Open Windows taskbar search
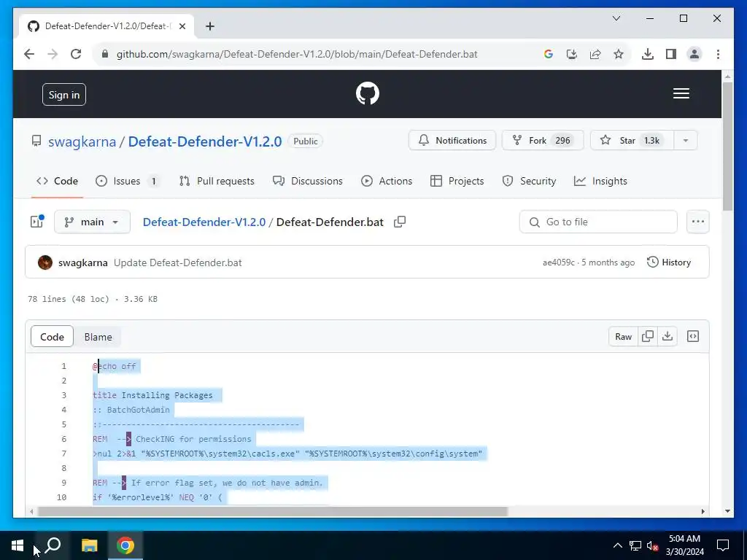The height and width of the screenshot is (560, 747). (53, 545)
